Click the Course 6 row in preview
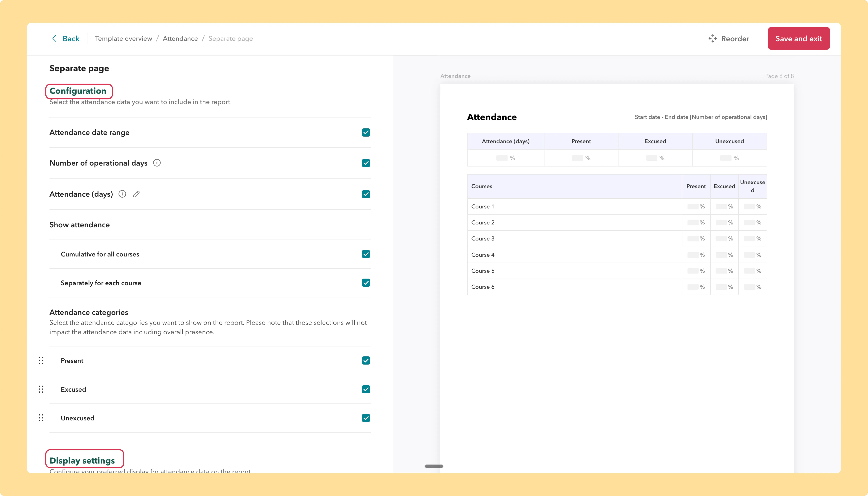The height and width of the screenshot is (496, 868). (x=617, y=287)
